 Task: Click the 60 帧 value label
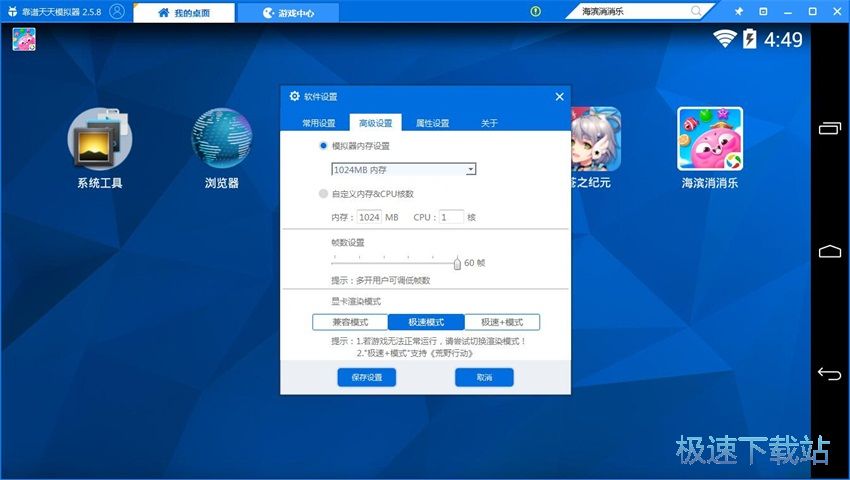(x=474, y=263)
